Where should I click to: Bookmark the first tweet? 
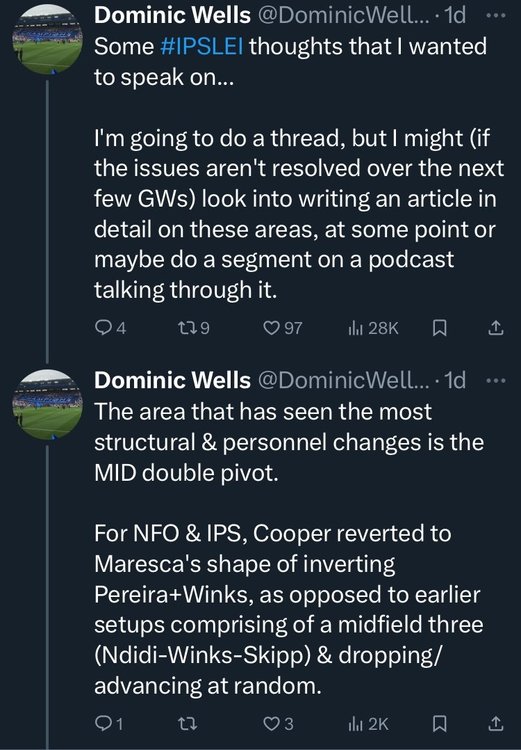(440, 328)
